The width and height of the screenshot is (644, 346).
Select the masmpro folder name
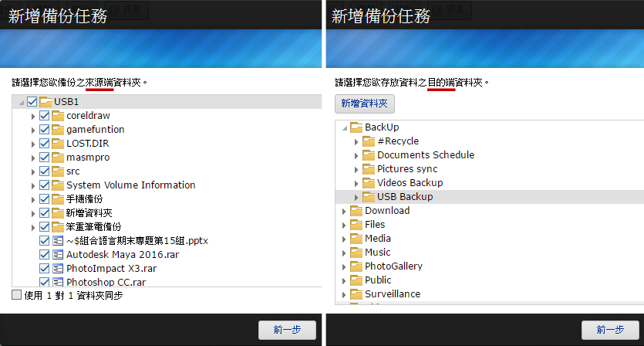pyautogui.click(x=88, y=158)
